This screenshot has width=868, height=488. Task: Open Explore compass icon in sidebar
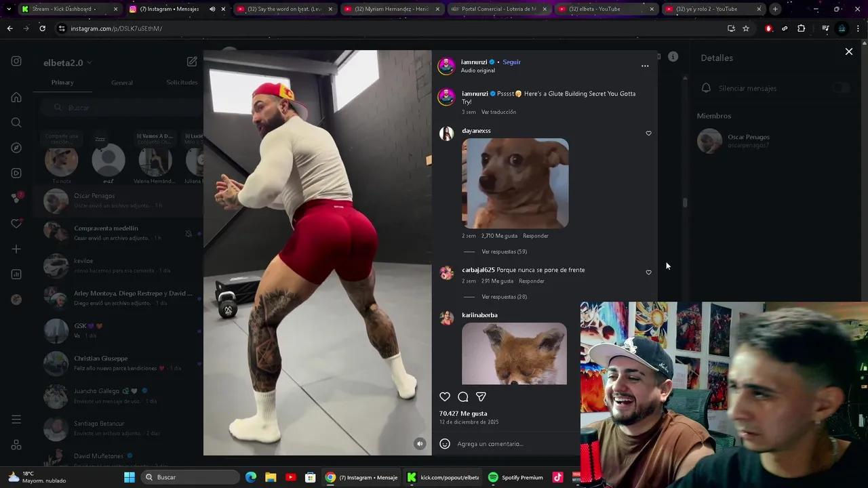16,148
